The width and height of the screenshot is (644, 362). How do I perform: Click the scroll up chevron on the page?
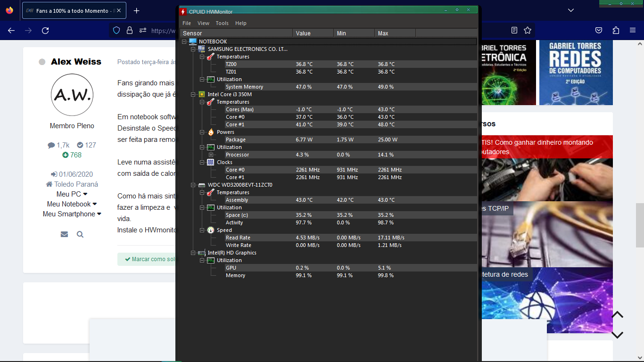coord(618,315)
